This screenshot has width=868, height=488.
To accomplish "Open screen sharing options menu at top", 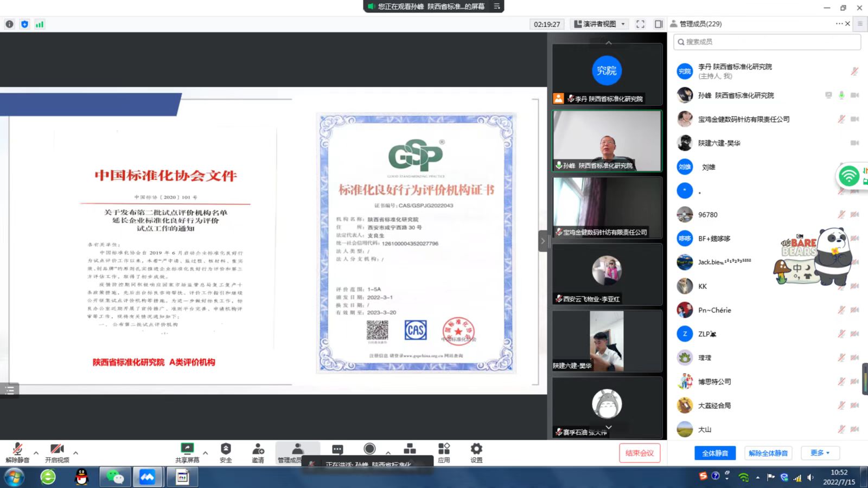I will point(496,7).
